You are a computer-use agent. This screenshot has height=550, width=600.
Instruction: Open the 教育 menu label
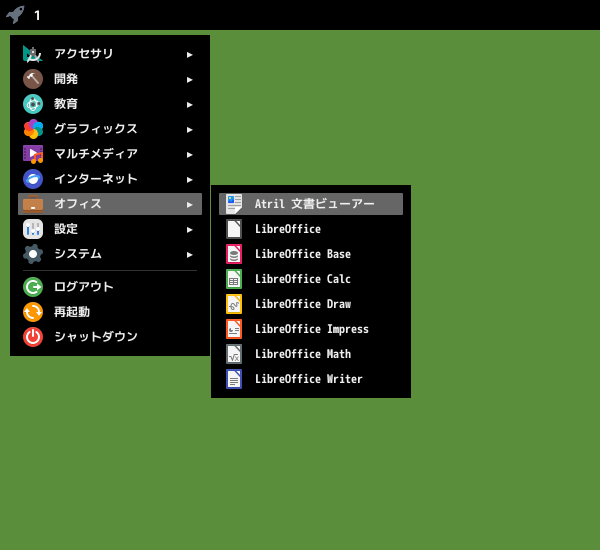click(66, 104)
